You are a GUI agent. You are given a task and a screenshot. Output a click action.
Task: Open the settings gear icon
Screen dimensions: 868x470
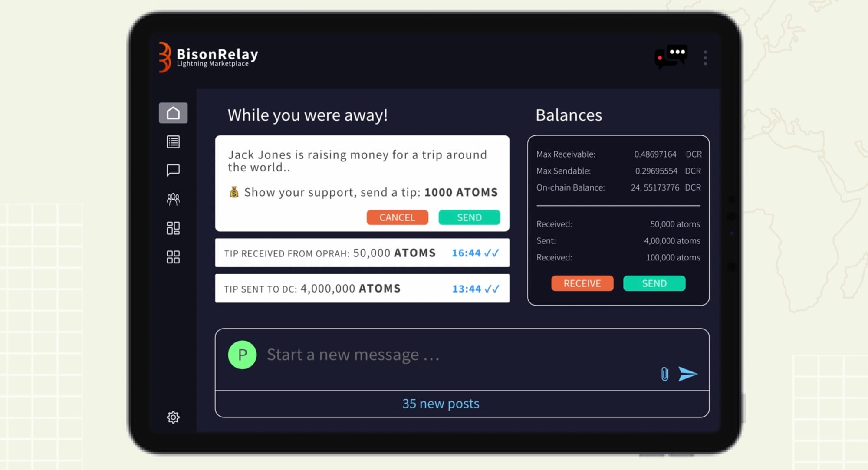pos(173,417)
